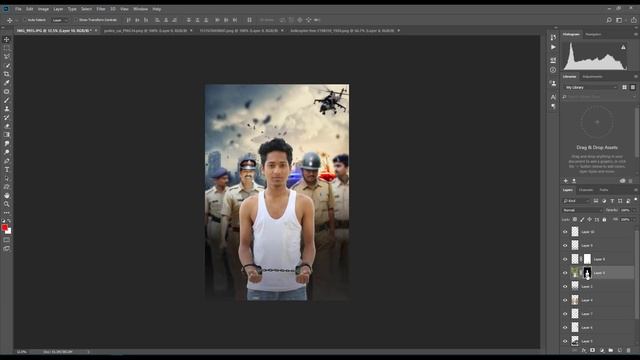This screenshot has width=640, height=360.
Task: Open the Image menu
Action: [43, 9]
